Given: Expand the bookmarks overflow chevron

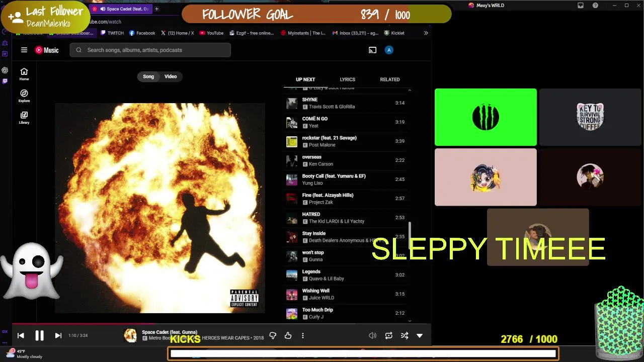Looking at the screenshot, I should point(426,33).
